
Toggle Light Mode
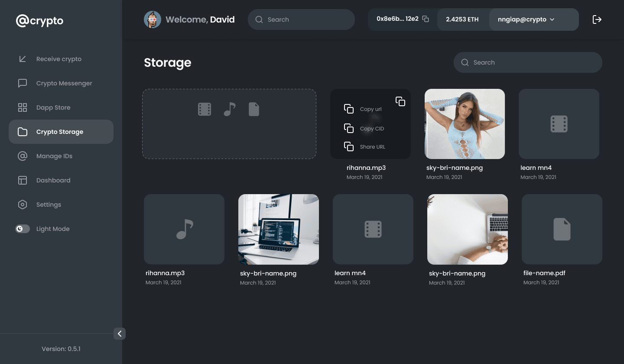coord(23,229)
